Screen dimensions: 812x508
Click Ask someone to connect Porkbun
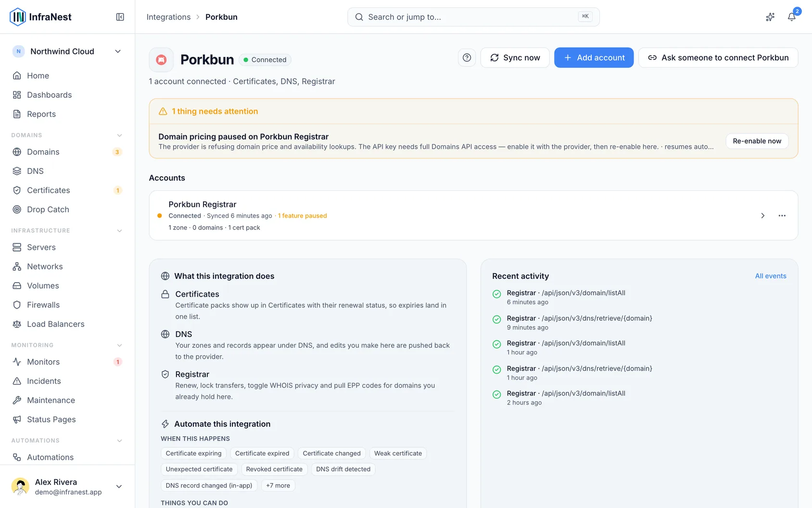[718, 58]
